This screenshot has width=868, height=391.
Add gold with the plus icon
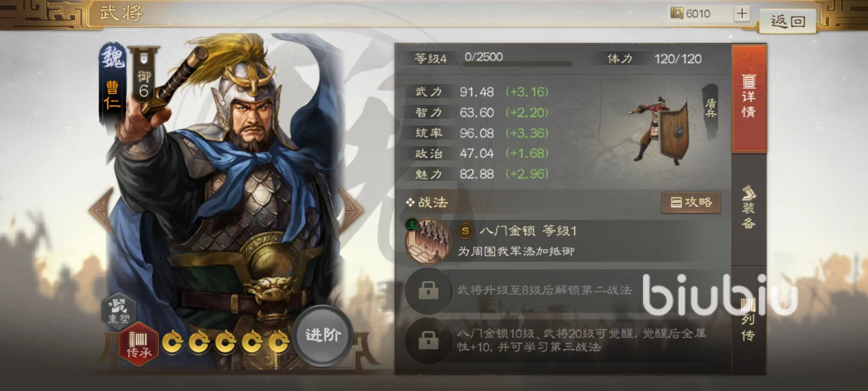click(x=742, y=14)
